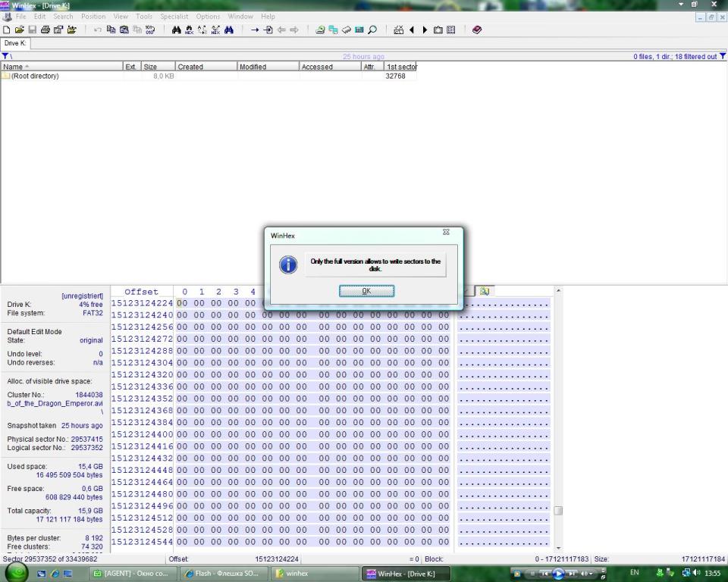Open the Tools menu
Screen dimensions: 728x582
point(144,16)
